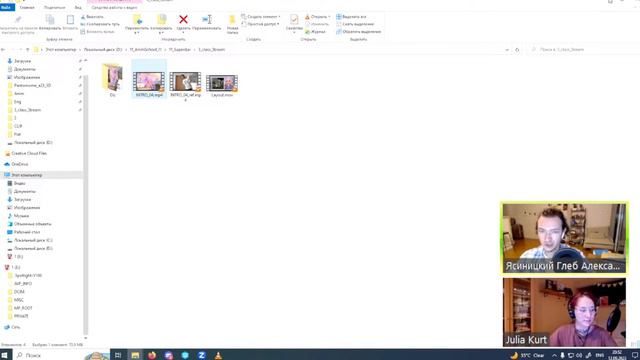Viewport: 640px width, 360px height.
Task: Open the MISC folder in the sidebar
Action: [x=19, y=300]
